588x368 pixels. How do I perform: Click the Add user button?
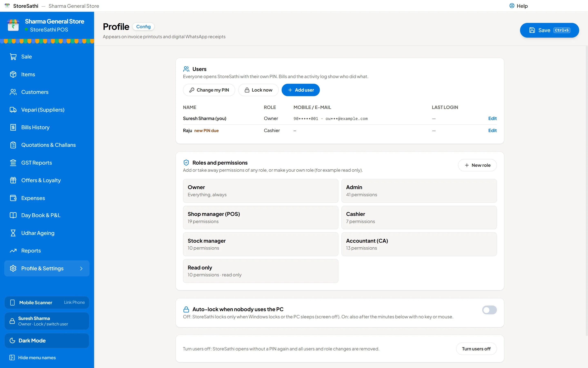[301, 90]
